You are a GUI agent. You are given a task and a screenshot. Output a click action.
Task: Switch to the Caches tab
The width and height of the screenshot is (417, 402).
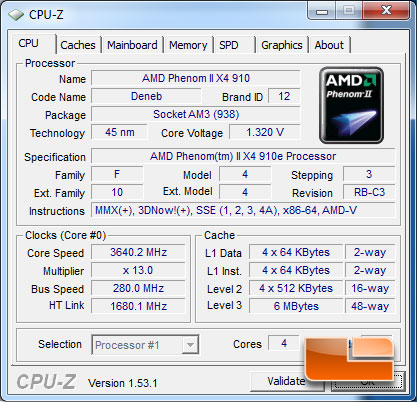[x=78, y=45]
